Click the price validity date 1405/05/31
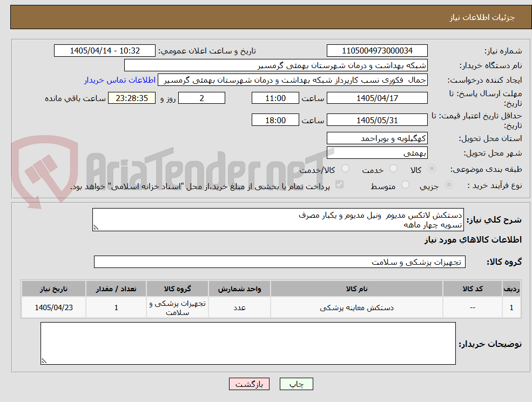Image resolution: width=532 pixels, height=402 pixels. (x=377, y=120)
